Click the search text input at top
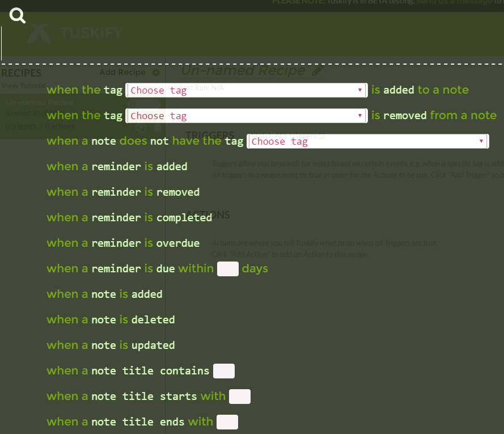This screenshot has height=434, width=504. [252, 44]
